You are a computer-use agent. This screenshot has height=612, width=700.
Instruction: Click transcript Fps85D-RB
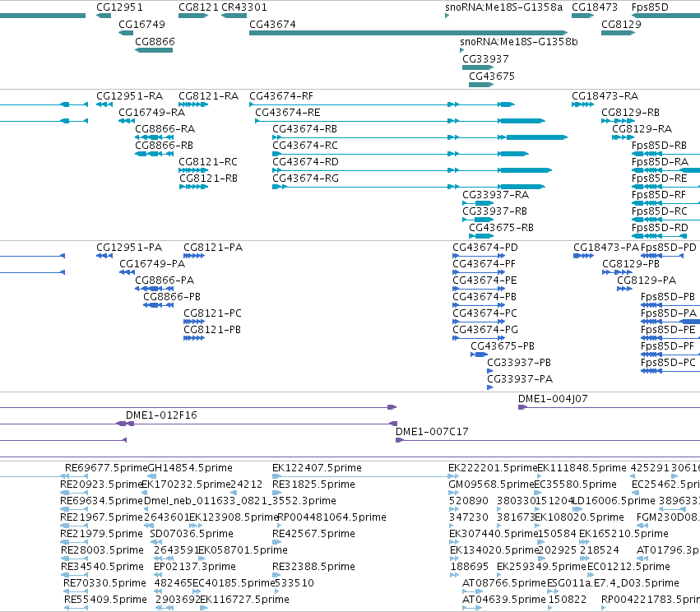(659, 146)
